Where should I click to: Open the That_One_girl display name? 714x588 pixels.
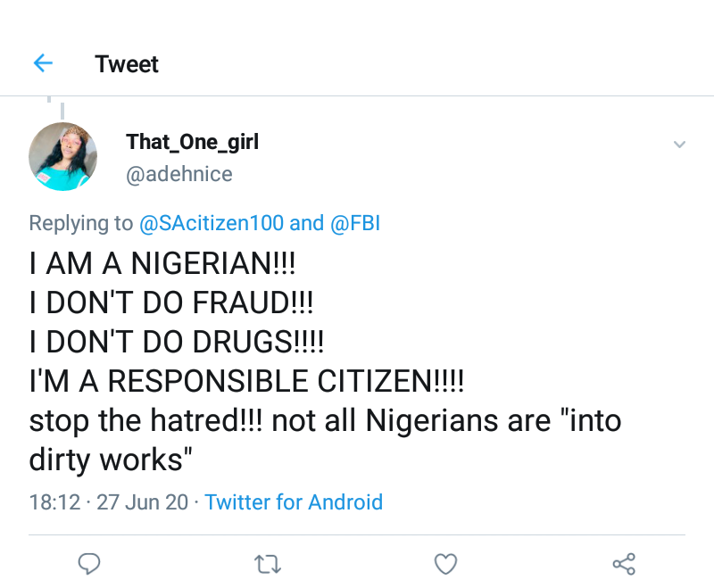(x=192, y=142)
